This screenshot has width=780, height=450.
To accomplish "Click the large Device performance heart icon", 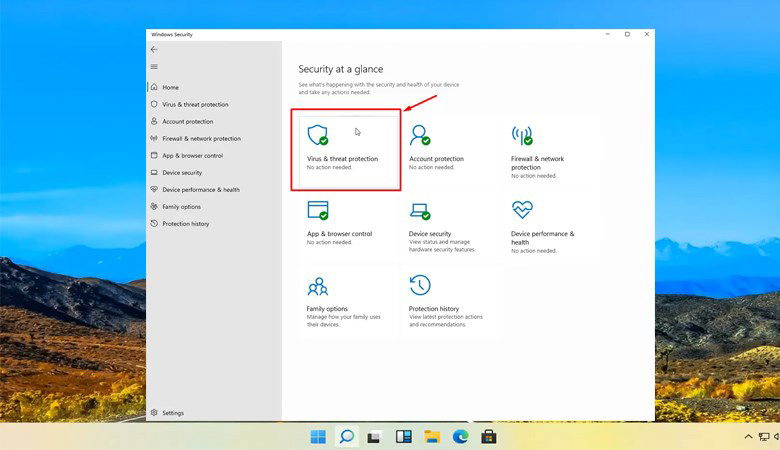I will pyautogui.click(x=522, y=209).
